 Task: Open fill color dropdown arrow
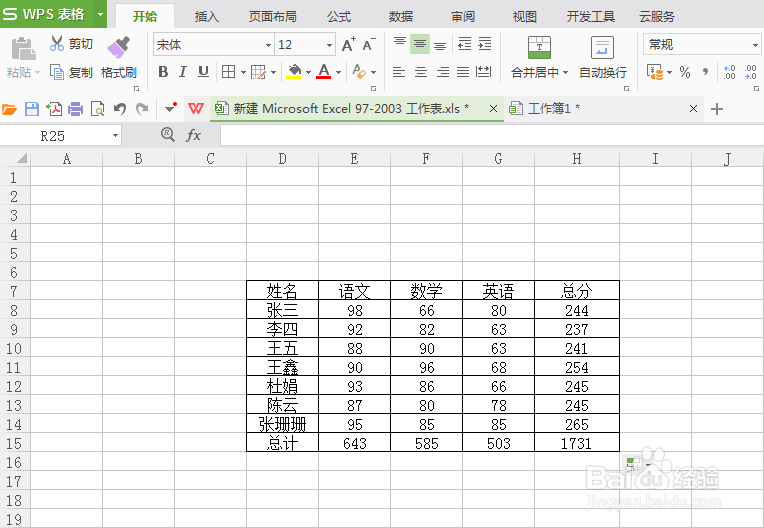(x=308, y=73)
